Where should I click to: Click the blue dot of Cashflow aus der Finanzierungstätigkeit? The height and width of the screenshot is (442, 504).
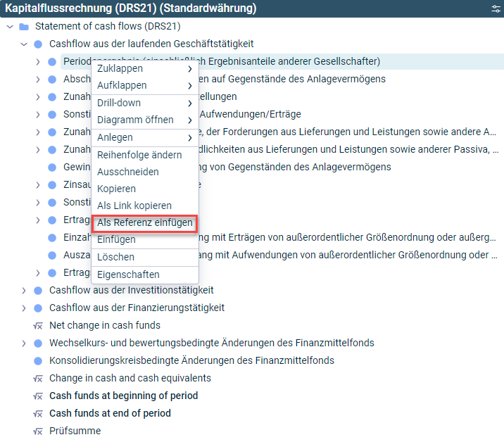38,308
